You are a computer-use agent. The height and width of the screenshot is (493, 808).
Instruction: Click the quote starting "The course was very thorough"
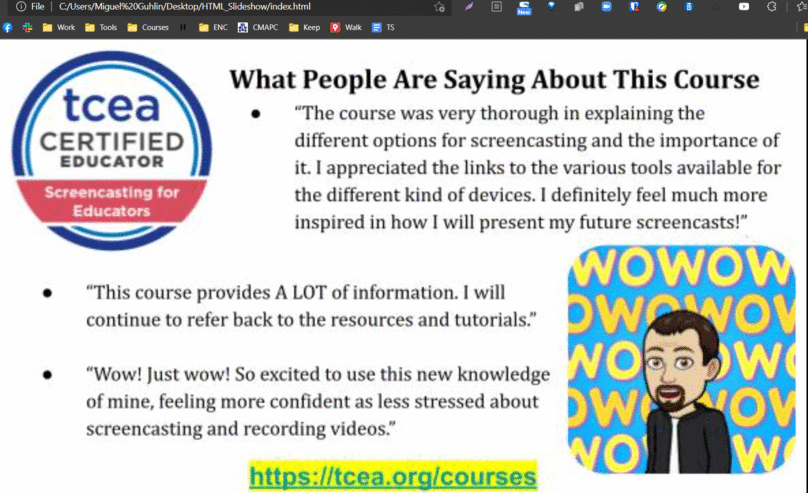pyautogui.click(x=537, y=167)
